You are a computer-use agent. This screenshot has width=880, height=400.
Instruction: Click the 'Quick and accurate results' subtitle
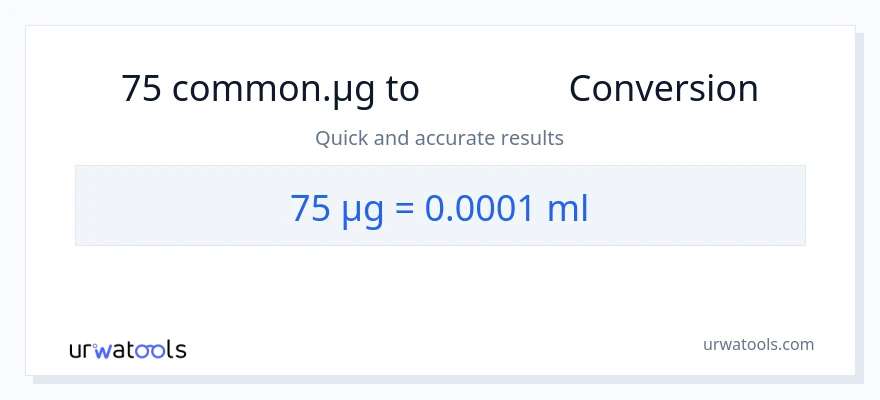(439, 138)
